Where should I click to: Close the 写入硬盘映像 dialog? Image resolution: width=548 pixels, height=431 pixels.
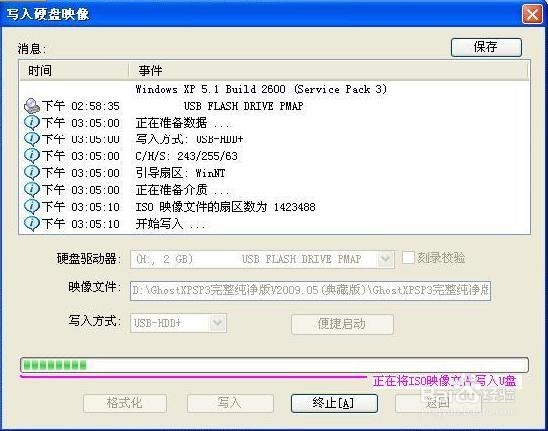(x=532, y=15)
